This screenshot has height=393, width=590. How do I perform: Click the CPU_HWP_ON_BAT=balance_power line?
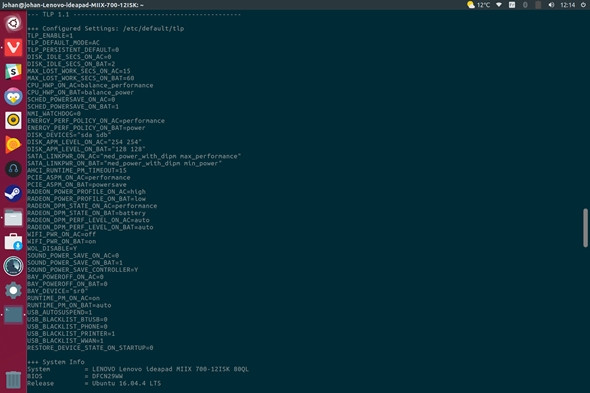[x=81, y=93]
